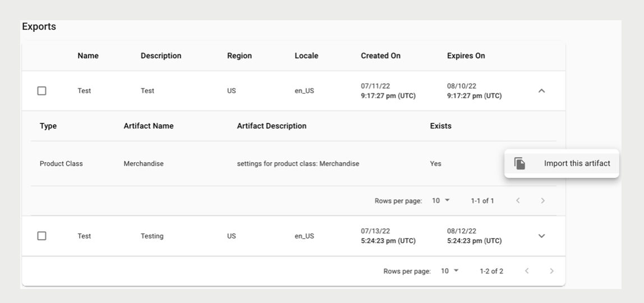
Task: Click the Merchandise artifact name cell
Action: coord(144,163)
